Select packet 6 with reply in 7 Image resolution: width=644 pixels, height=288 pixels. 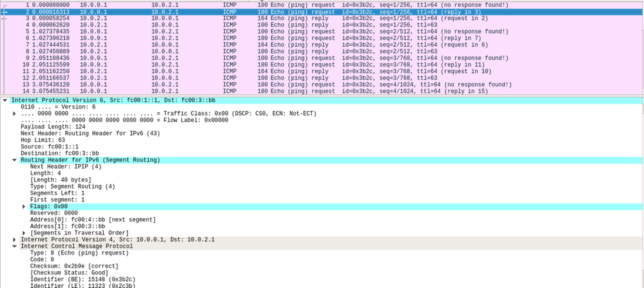322,38
